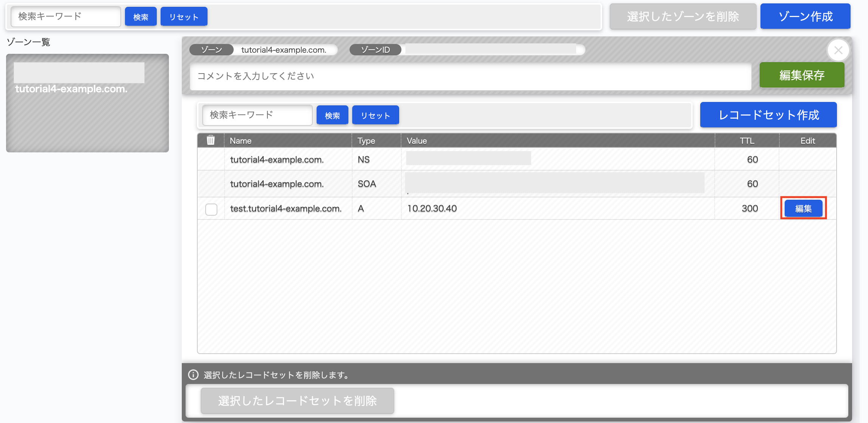Click the record set 検索 button

point(332,115)
